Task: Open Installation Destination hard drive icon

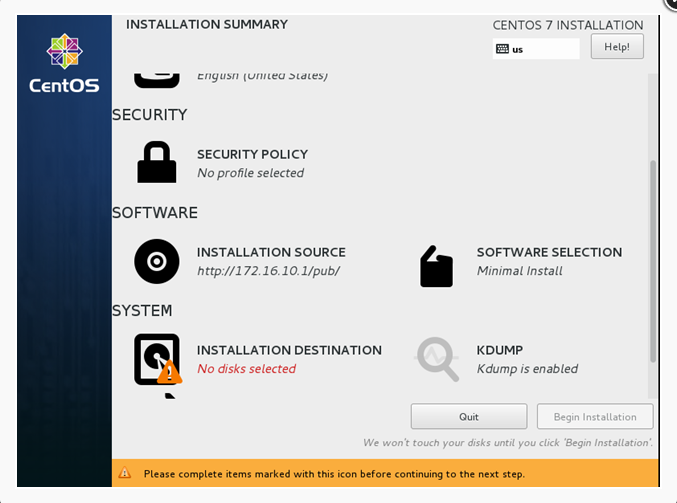Action: pyautogui.click(x=158, y=359)
